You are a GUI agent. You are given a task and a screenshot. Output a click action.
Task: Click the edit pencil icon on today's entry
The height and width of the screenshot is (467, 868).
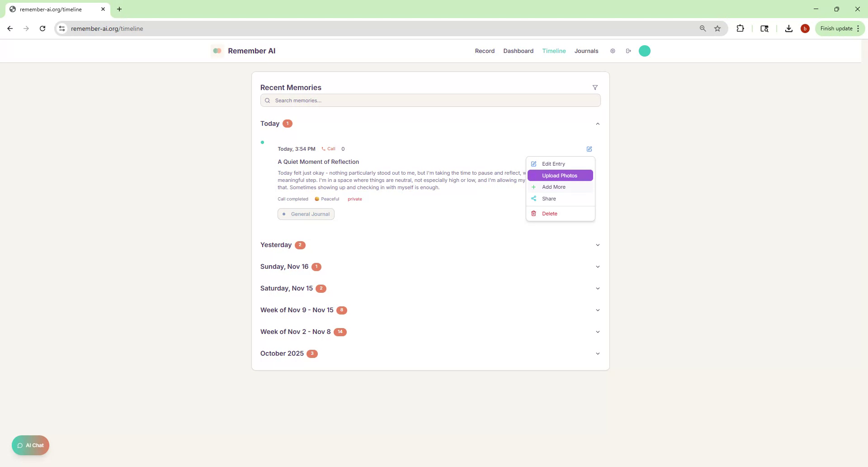tap(589, 149)
